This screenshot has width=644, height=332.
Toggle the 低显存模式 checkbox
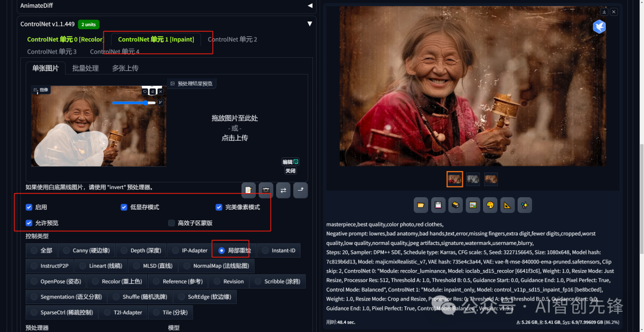tap(123, 207)
